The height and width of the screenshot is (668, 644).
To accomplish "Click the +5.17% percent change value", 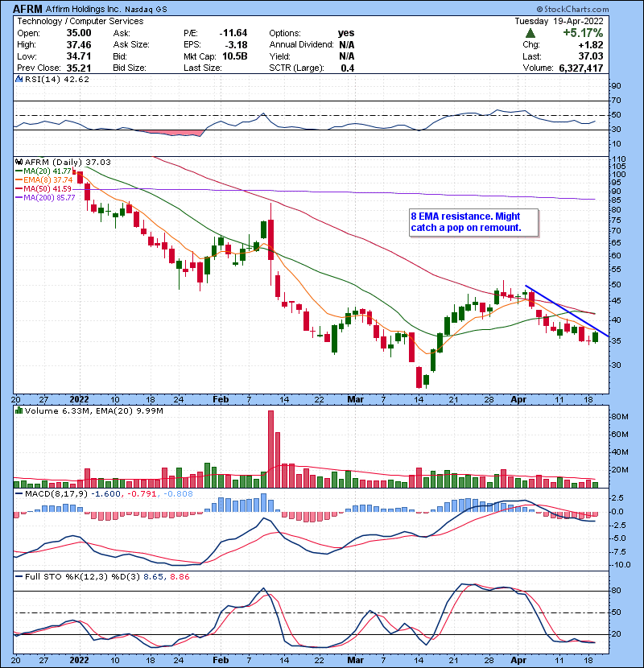I will pyautogui.click(x=583, y=33).
